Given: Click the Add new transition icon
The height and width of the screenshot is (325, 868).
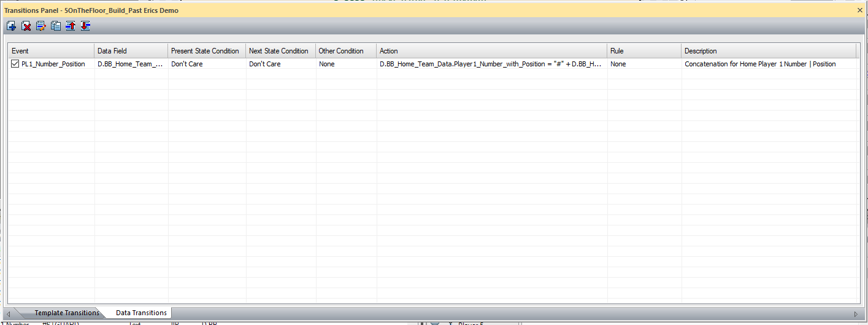Looking at the screenshot, I should pyautogui.click(x=11, y=26).
